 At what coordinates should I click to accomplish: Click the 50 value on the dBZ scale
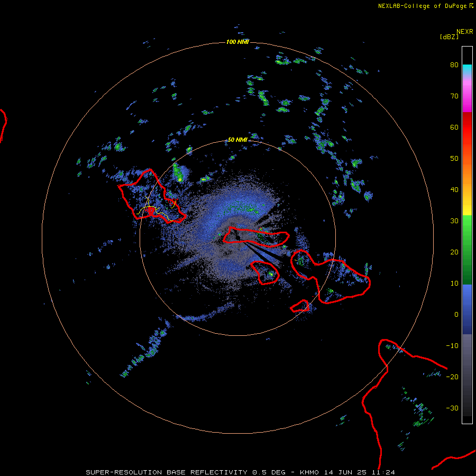pyautogui.click(x=454, y=159)
